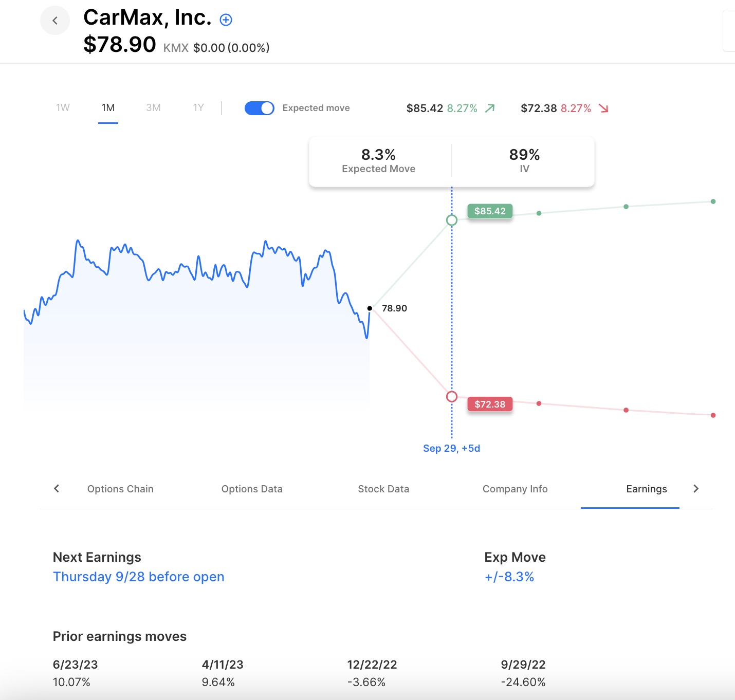Select the 1Y time range
The image size is (735, 700).
pos(198,108)
